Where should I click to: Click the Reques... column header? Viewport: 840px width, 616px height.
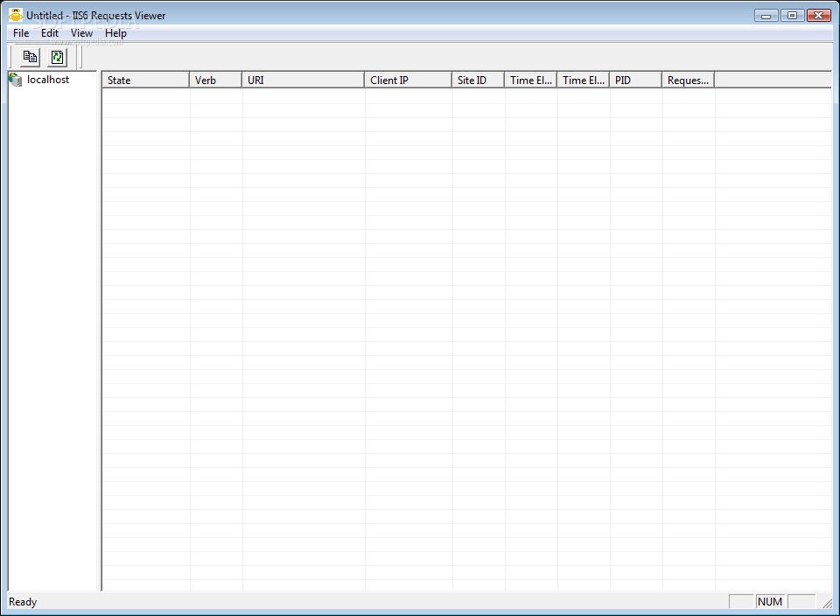coord(688,80)
